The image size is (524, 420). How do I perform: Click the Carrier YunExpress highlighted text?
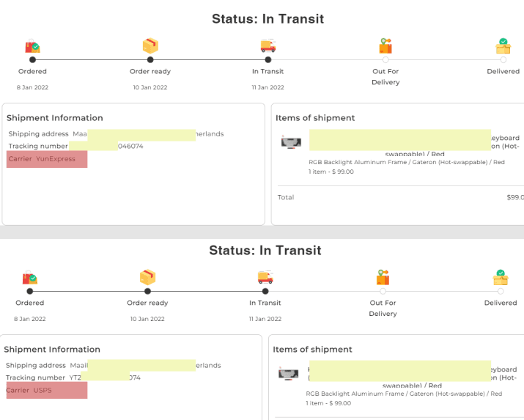tap(47, 159)
